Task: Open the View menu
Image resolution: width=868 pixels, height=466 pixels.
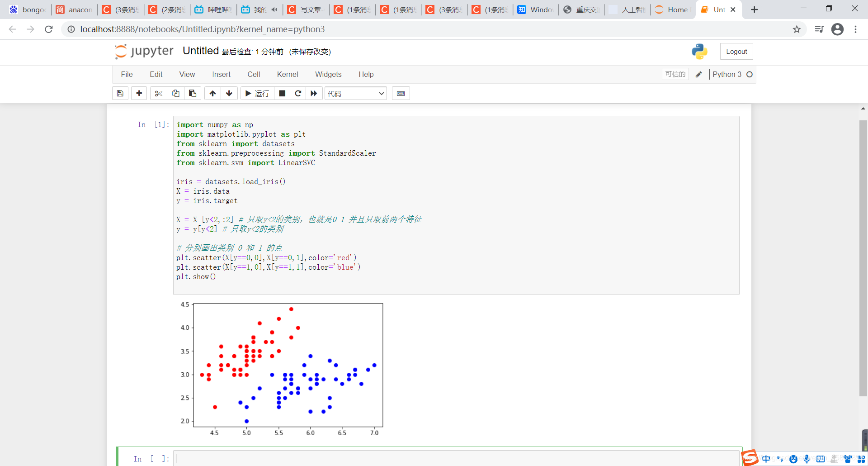Action: click(187, 74)
